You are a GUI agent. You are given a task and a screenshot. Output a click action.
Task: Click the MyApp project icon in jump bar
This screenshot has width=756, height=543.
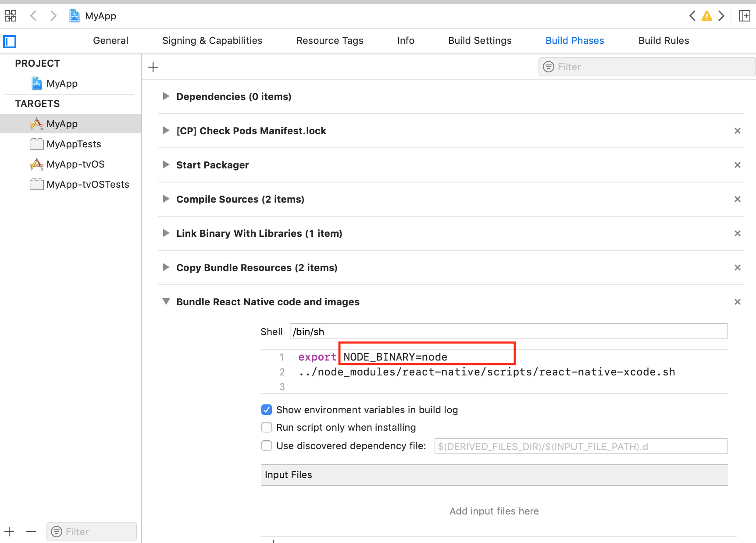[x=75, y=16]
